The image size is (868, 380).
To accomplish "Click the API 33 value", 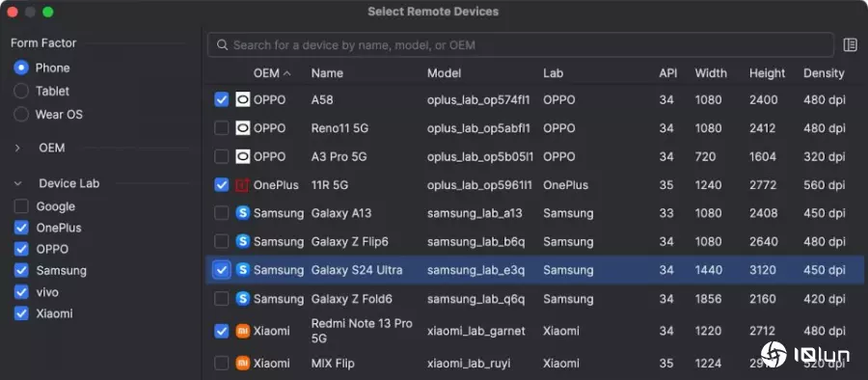I will pos(665,214).
